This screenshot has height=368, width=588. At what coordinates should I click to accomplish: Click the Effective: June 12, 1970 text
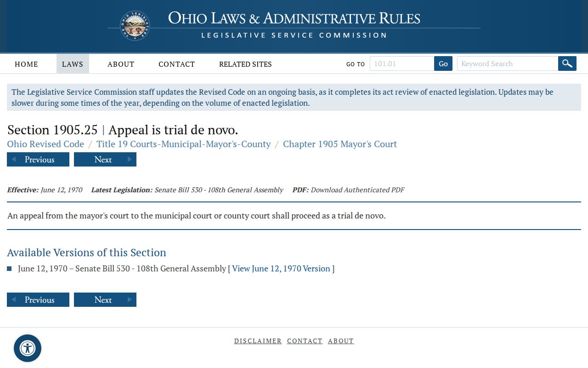45,190
